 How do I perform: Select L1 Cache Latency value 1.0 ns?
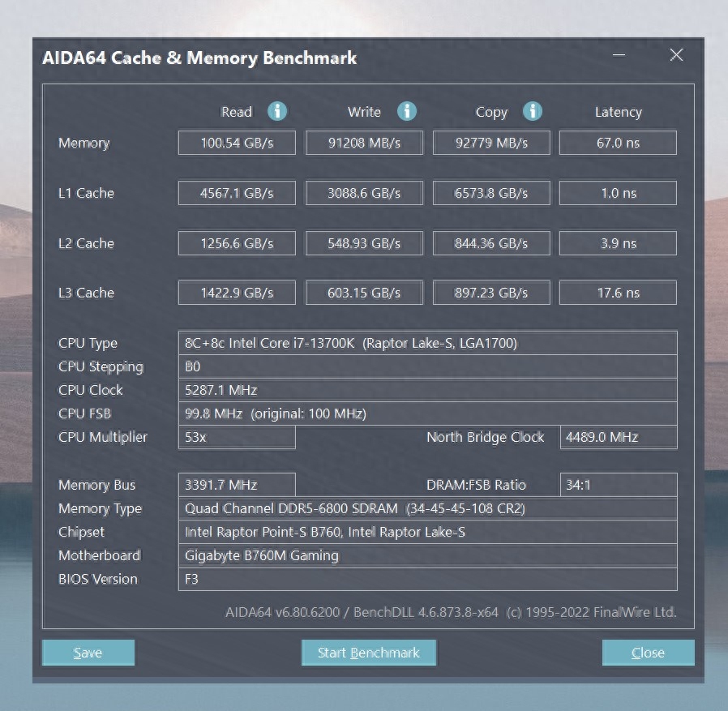click(618, 193)
